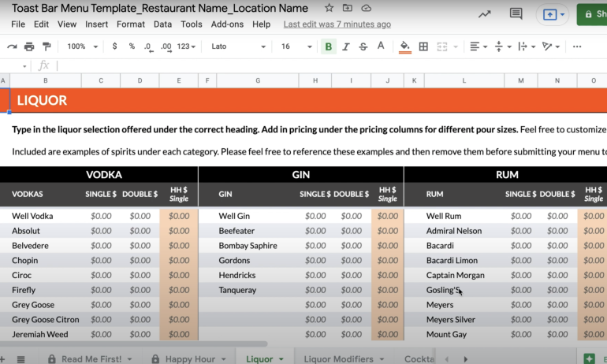The width and height of the screenshot is (607, 364).
Task: Click the last edit history link
Action: [x=337, y=24]
